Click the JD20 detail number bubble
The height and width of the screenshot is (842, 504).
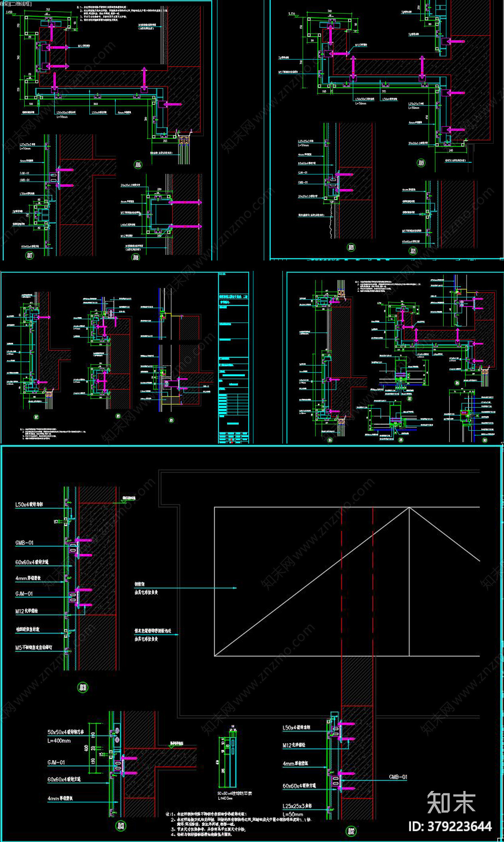tap(351, 248)
